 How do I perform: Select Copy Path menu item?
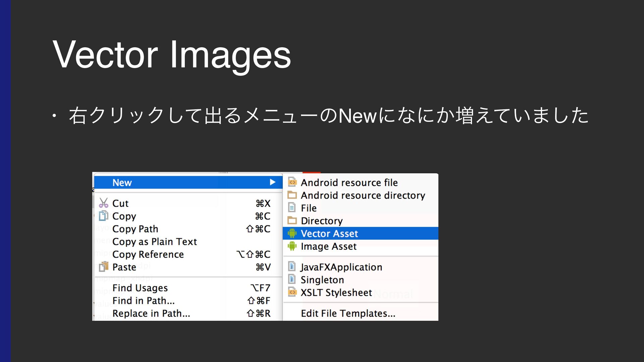pos(188,229)
